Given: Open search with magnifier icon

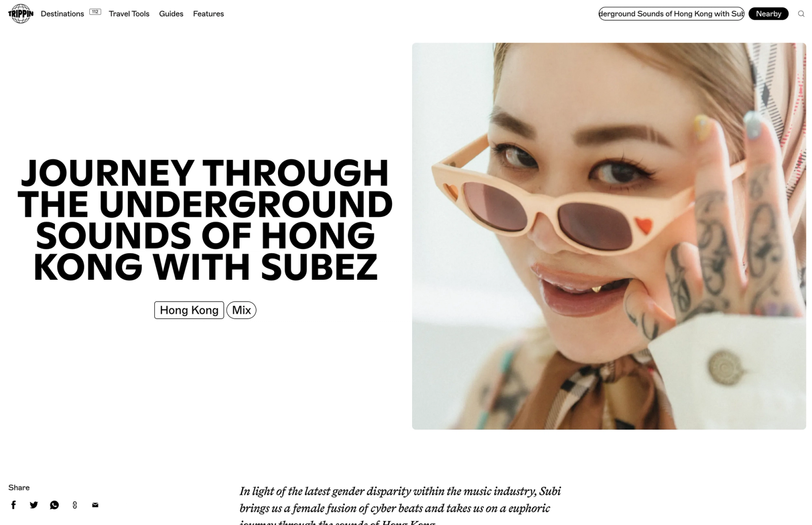Looking at the screenshot, I should [x=801, y=14].
